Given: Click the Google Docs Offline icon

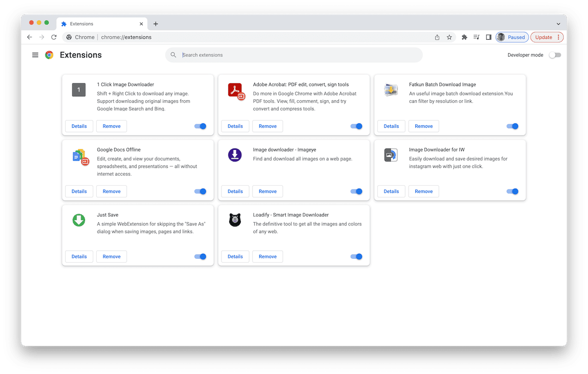Looking at the screenshot, I should 80,157.
